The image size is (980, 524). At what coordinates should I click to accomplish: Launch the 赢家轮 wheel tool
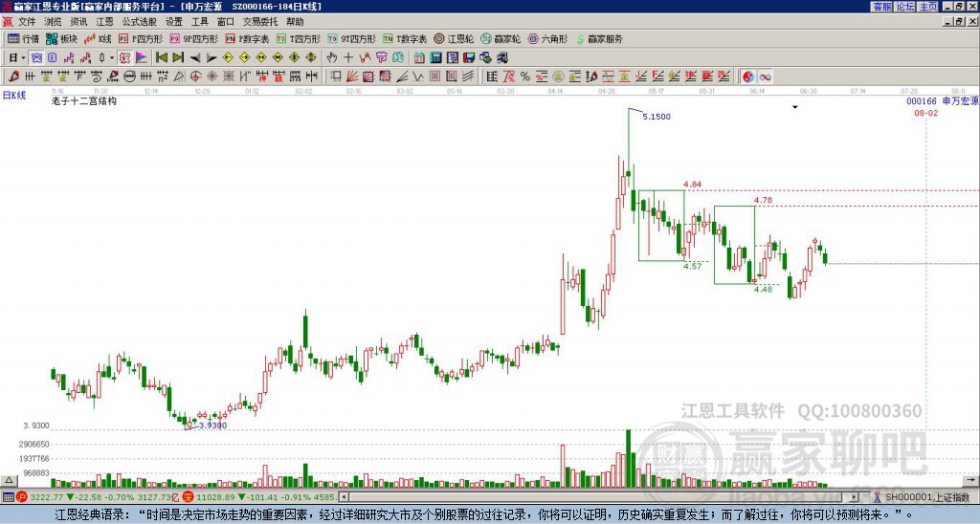[501, 38]
